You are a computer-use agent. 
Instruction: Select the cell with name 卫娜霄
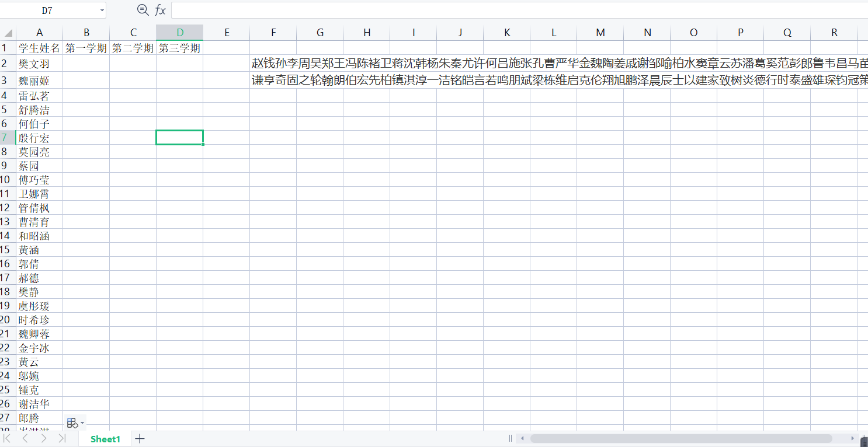coord(39,194)
